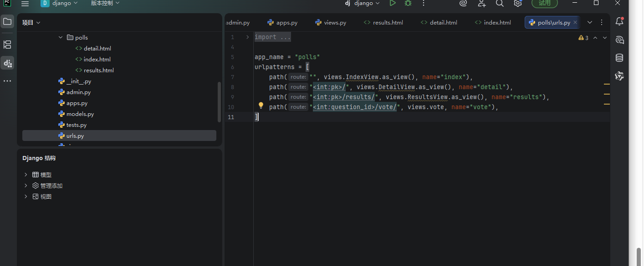The image size is (644, 266).
Task: Run the django configuration
Action: pos(393,3)
